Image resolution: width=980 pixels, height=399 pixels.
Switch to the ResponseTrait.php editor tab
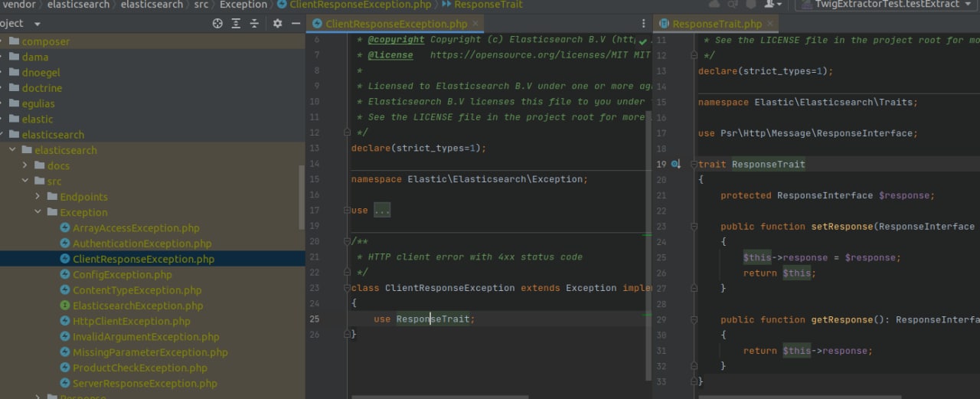pos(717,24)
